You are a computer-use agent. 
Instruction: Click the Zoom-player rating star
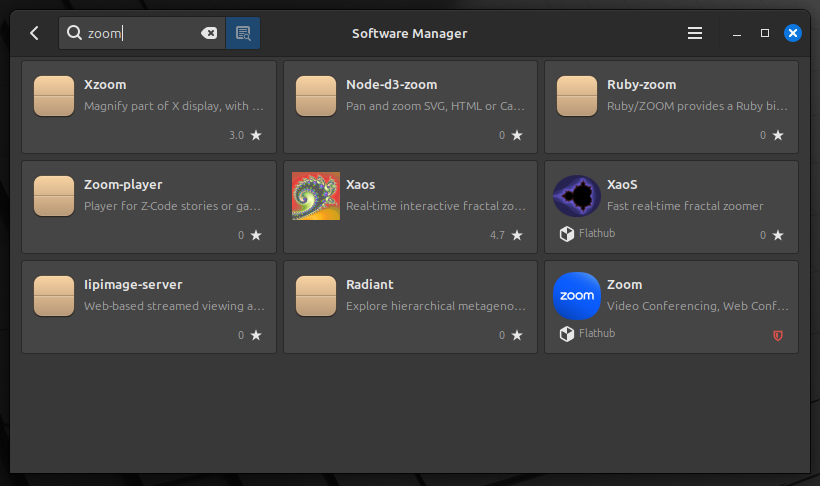point(256,235)
